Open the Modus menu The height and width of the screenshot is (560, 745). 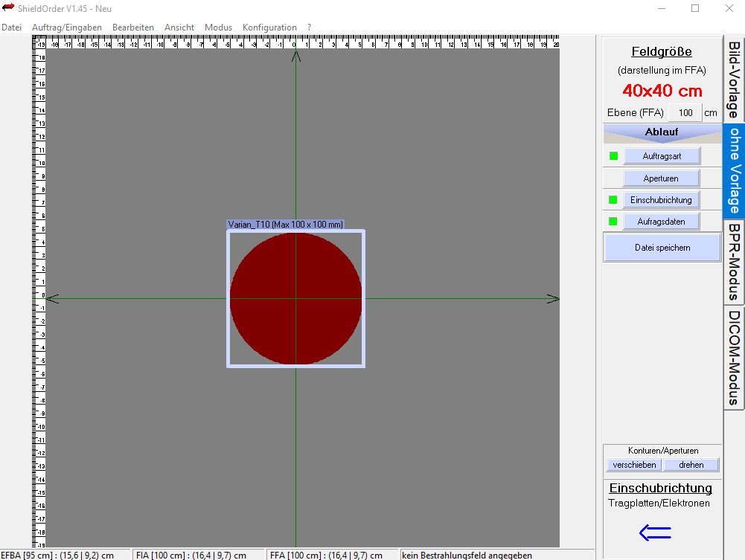(218, 28)
